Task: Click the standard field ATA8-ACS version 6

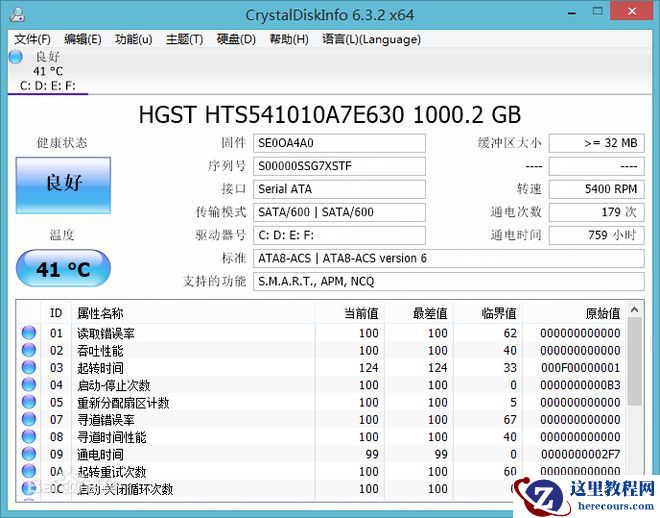Action: (449, 258)
